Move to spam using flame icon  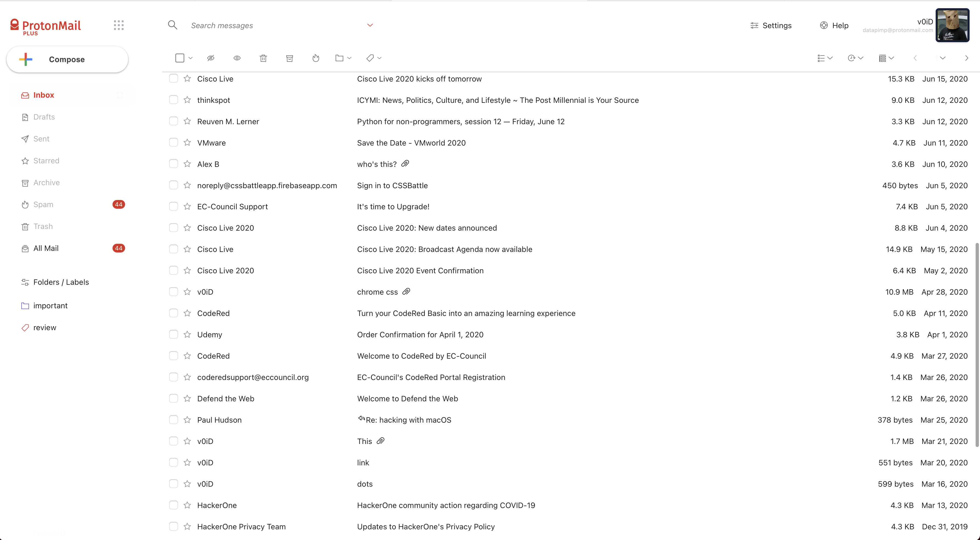(315, 58)
